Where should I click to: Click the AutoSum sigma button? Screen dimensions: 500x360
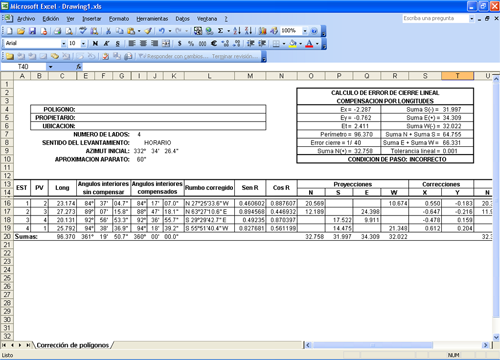[220, 31]
